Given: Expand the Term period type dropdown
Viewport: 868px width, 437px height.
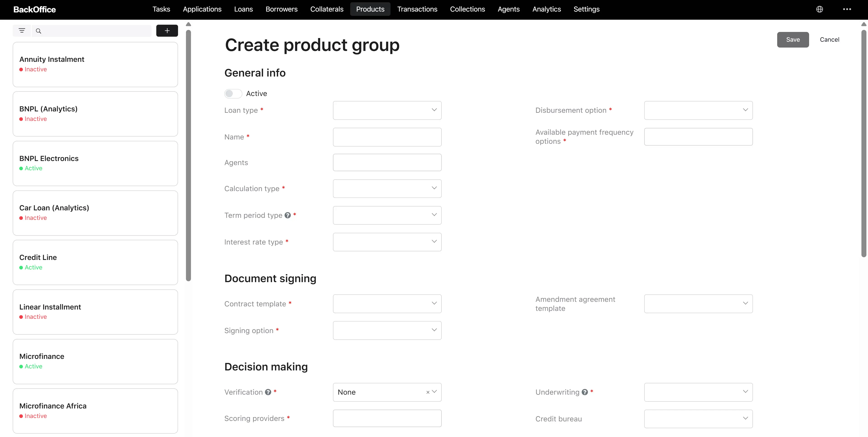Looking at the screenshot, I should (x=387, y=215).
